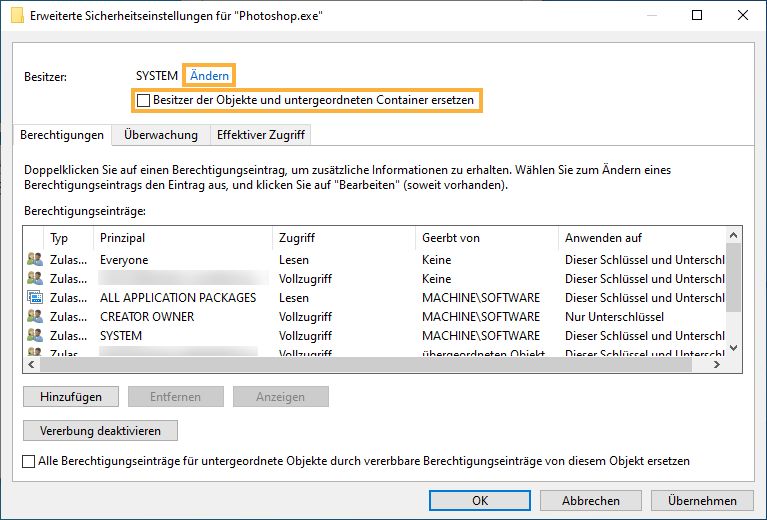The width and height of the screenshot is (767, 520).
Task: Click 'Nur Unterschlüssel' in the CREATOR OWNER row
Action: [x=614, y=317]
